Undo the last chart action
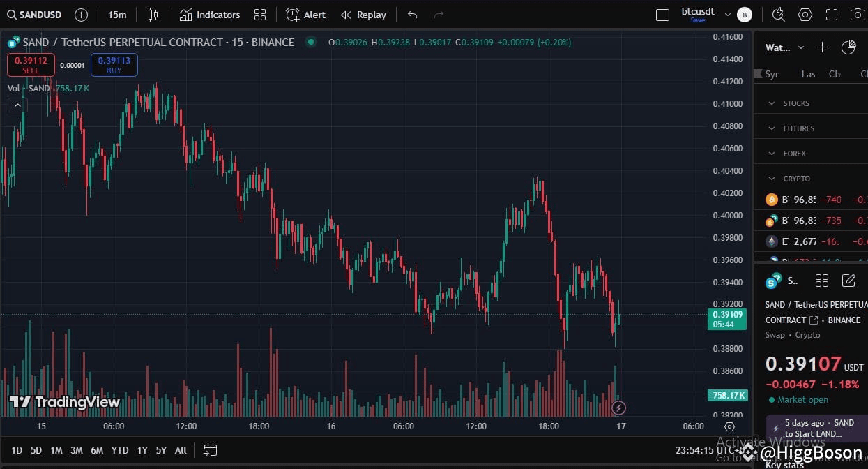 [411, 15]
